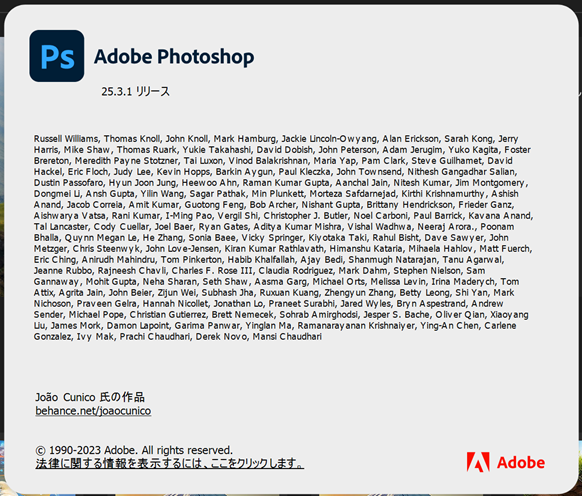
Task: Click the blue Ps Photoshop logo
Action: click(x=57, y=56)
